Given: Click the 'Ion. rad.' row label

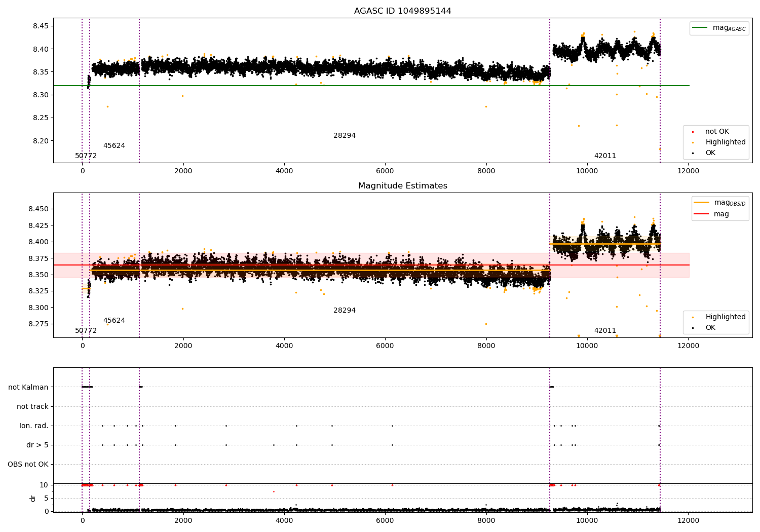Looking at the screenshot, I should pos(34,426).
